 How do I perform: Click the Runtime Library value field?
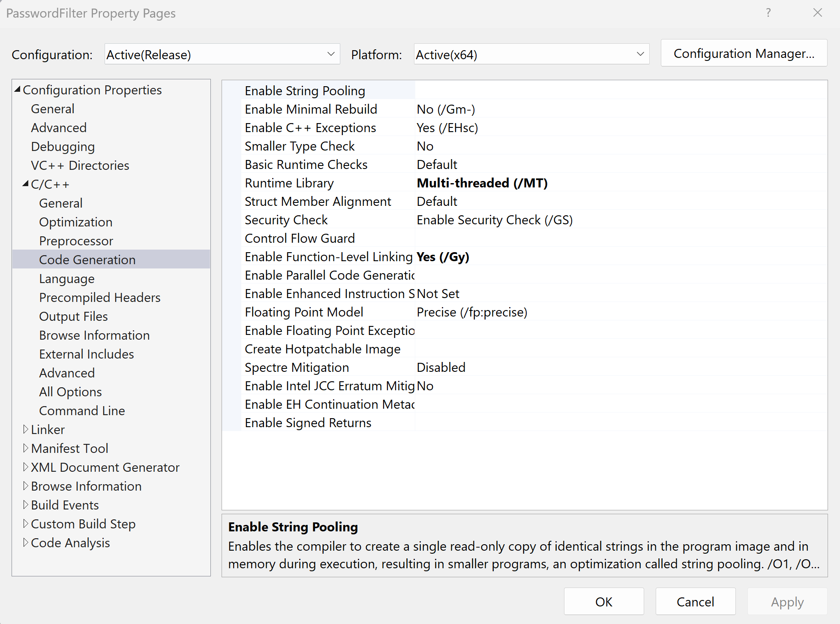[482, 183]
